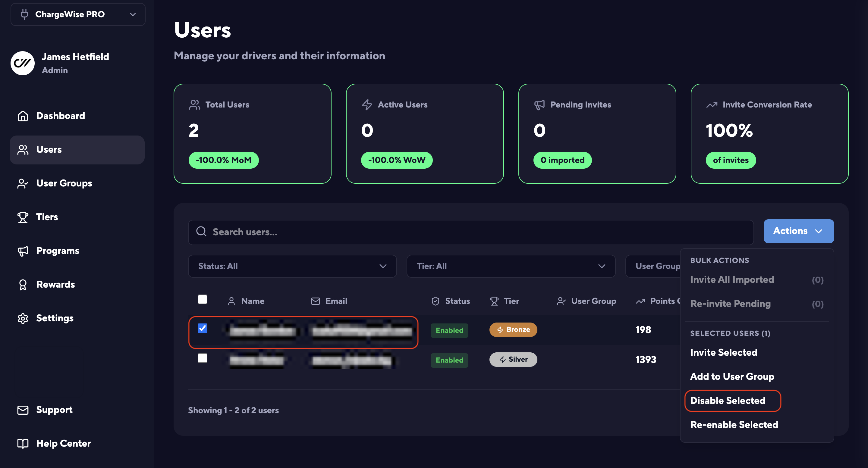Image resolution: width=868 pixels, height=468 pixels.
Task: Check the Silver tier user's checkbox
Action: [x=202, y=358]
